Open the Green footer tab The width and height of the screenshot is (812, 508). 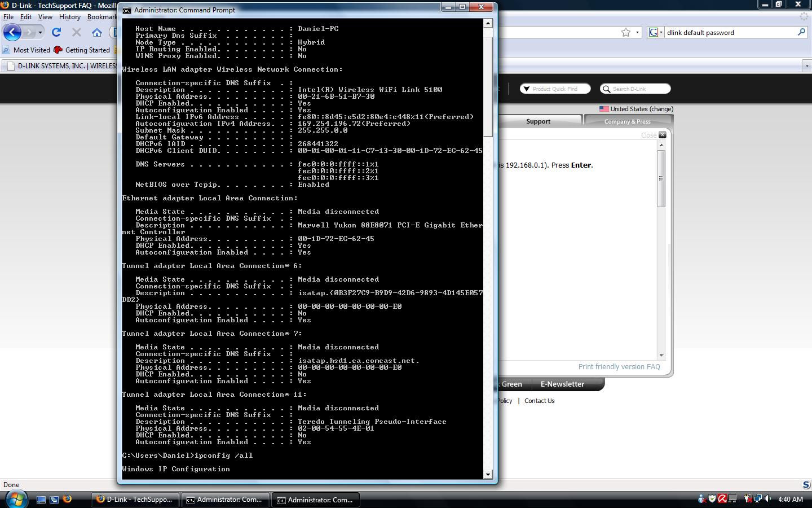[511, 384]
